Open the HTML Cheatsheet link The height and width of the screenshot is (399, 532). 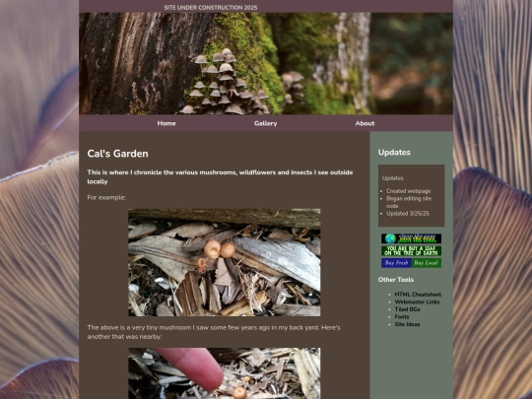[x=418, y=295]
